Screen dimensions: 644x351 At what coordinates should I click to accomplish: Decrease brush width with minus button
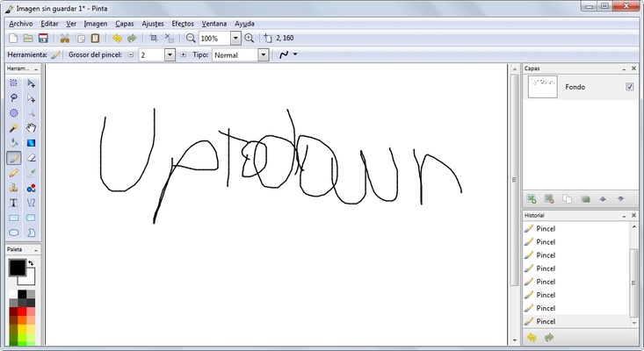point(131,54)
